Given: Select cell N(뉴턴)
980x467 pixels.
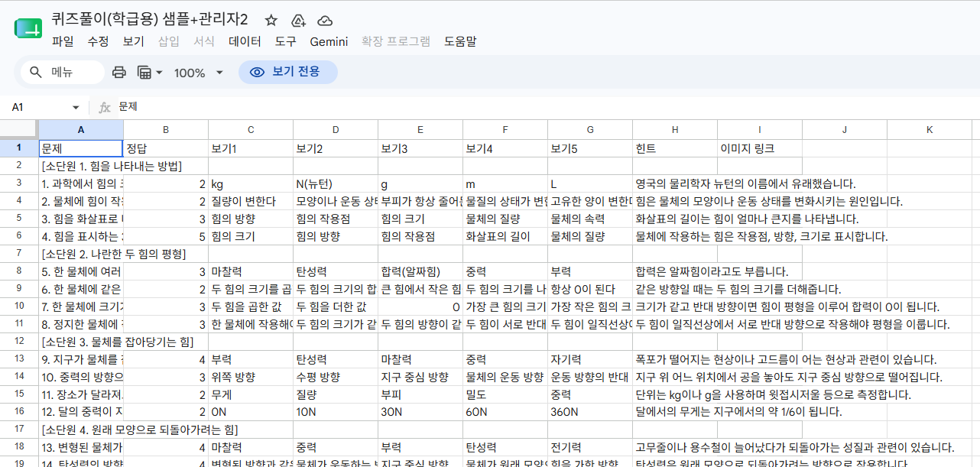Looking at the screenshot, I should [x=336, y=183].
